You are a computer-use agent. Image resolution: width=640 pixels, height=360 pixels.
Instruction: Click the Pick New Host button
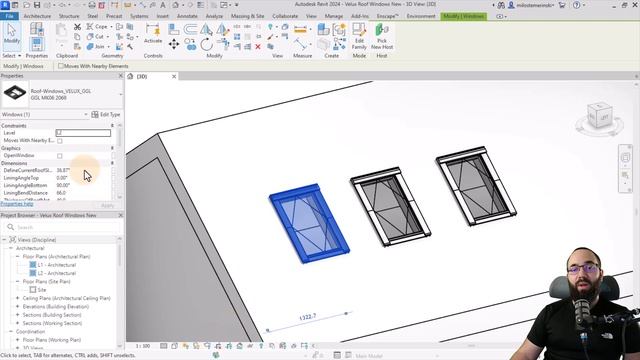point(382,36)
